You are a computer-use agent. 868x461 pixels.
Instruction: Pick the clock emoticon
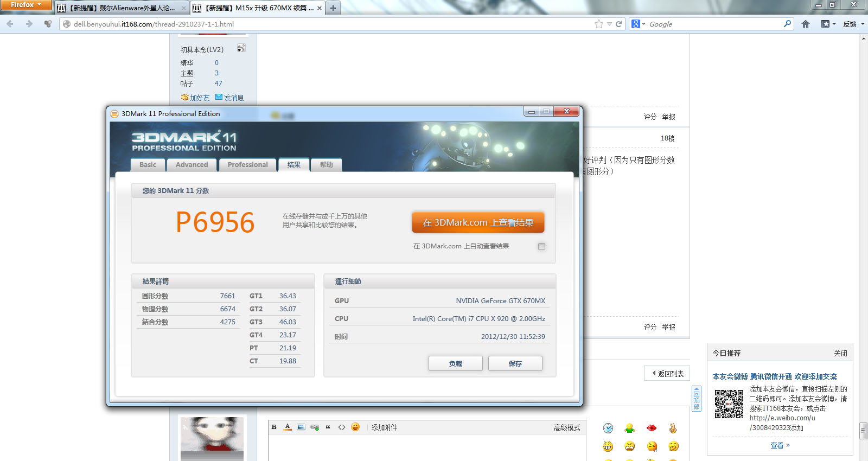point(608,428)
